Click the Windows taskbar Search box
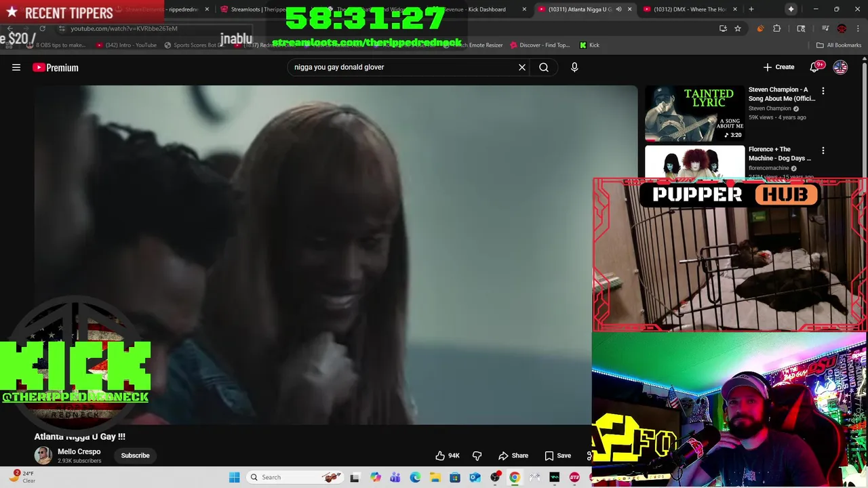 tap(294, 477)
